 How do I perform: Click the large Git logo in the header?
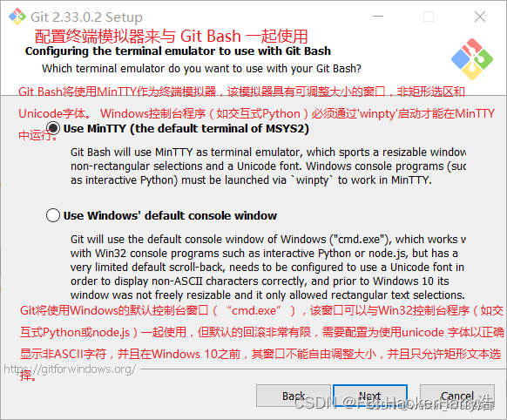pyautogui.click(x=472, y=59)
